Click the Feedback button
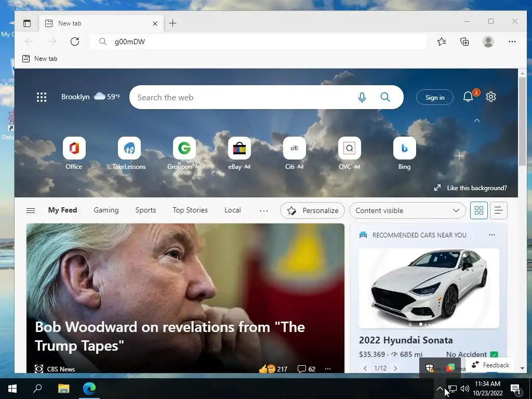The height and width of the screenshot is (399, 532). [490, 365]
